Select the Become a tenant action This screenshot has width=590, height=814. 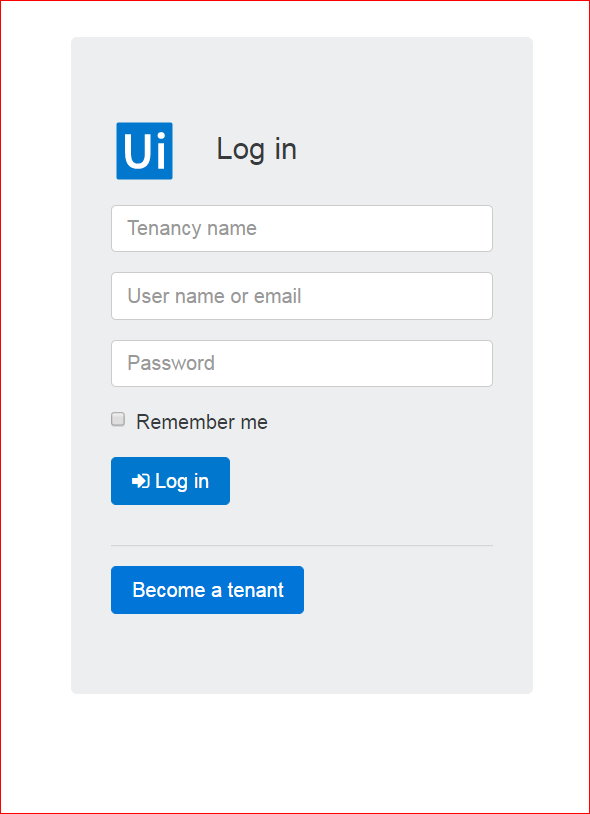pyautogui.click(x=207, y=590)
